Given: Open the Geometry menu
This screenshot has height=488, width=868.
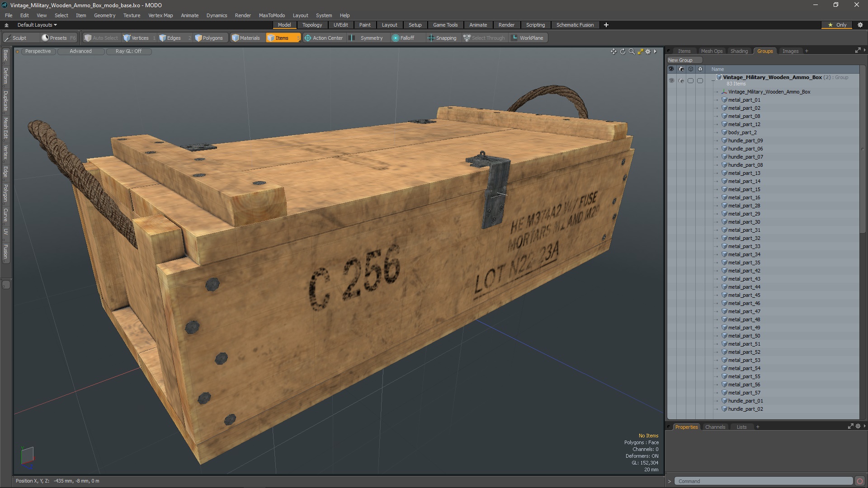Looking at the screenshot, I should click(x=104, y=15).
